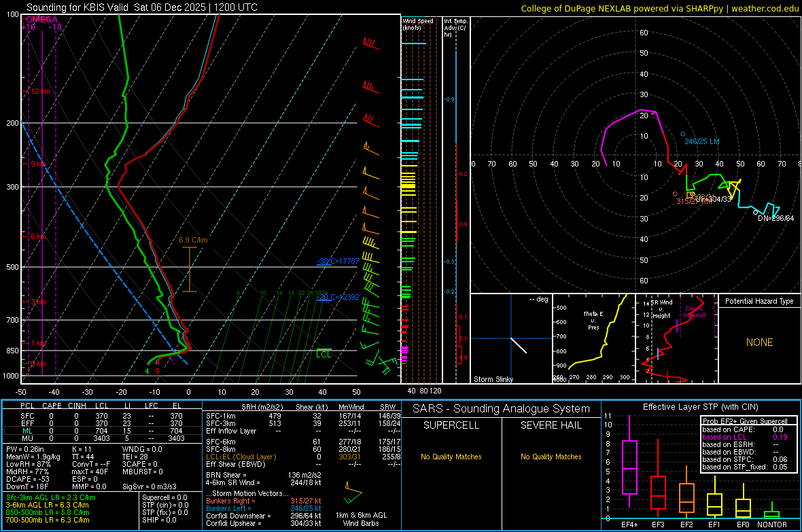Click the green LCL marker label
Screen dimensions: 802x532
(324, 355)
